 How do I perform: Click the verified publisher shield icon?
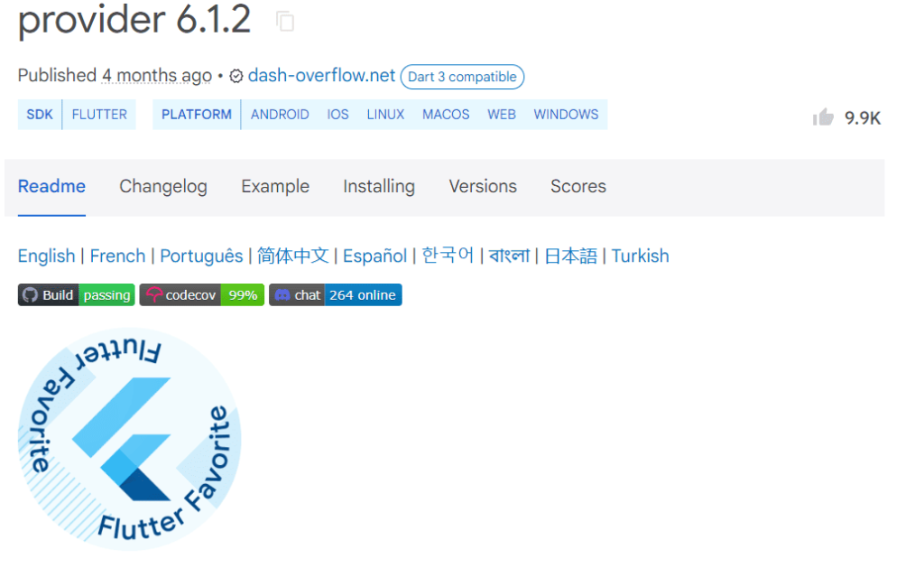tap(236, 76)
